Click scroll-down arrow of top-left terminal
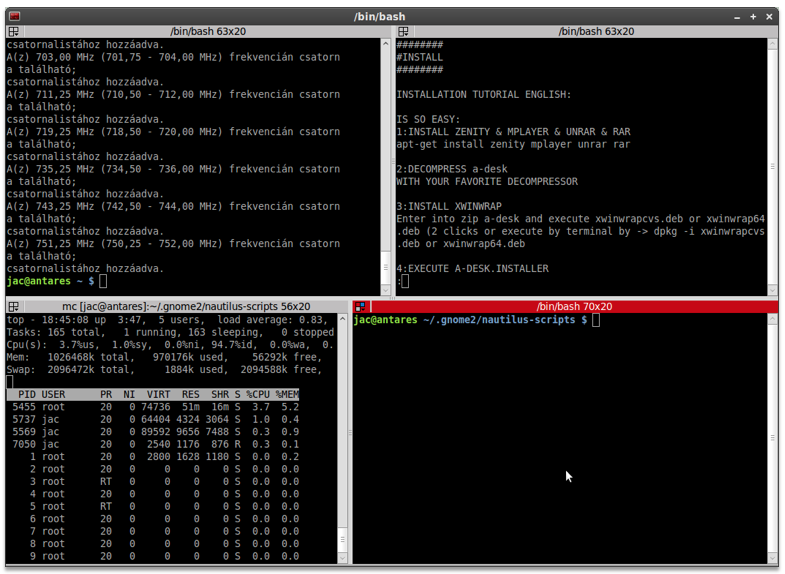The image size is (785, 574). coord(385,290)
